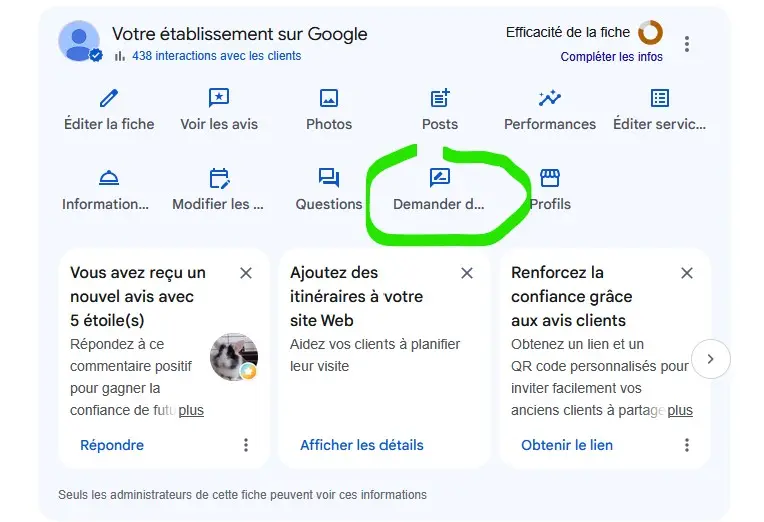Open the Profils storefront icon
The width and height of the screenshot is (764, 522).
[x=550, y=178]
